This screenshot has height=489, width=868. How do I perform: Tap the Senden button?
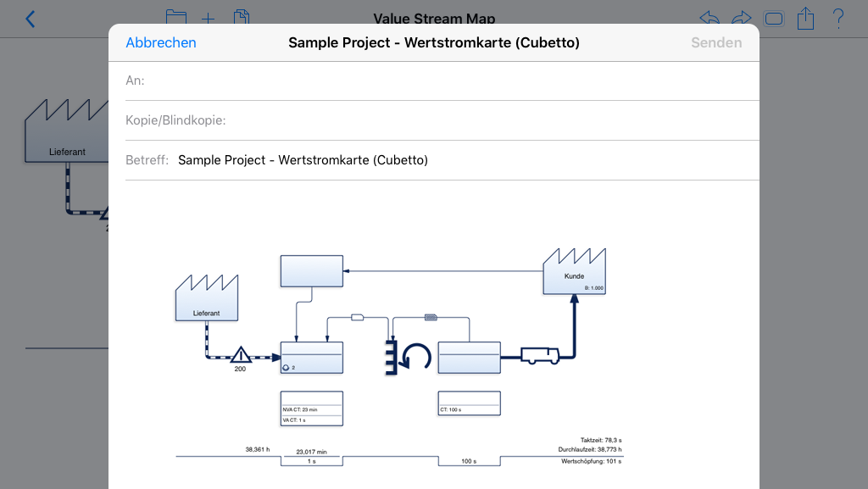point(716,42)
